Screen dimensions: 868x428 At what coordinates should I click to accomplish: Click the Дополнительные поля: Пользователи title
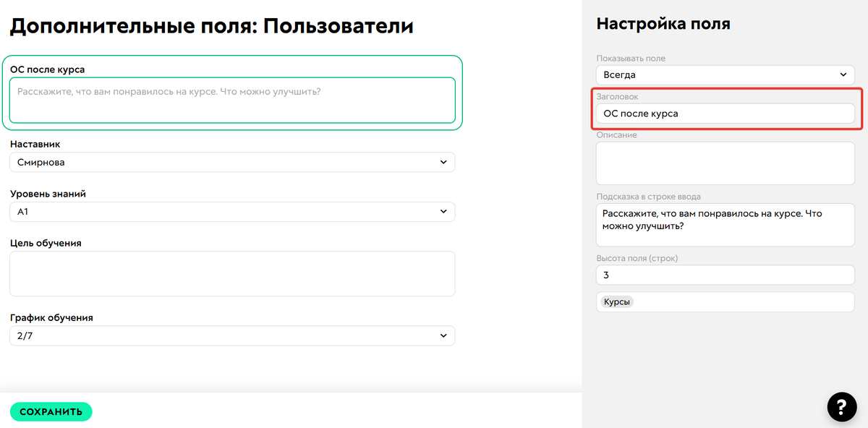[x=210, y=25]
